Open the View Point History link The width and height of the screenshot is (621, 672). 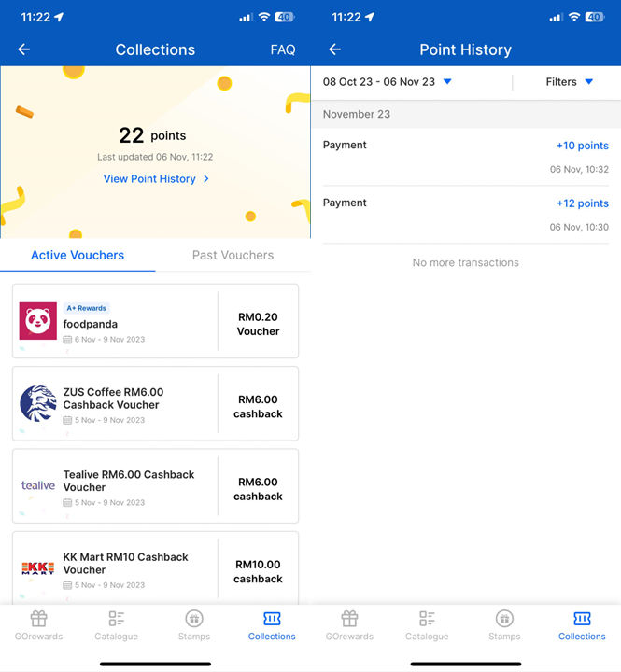pos(149,179)
